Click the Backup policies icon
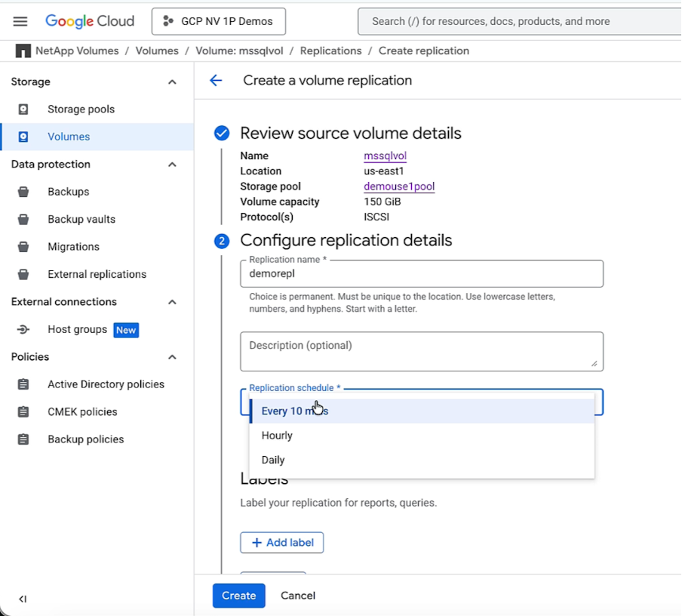The width and height of the screenshot is (682, 616). pos(23,439)
